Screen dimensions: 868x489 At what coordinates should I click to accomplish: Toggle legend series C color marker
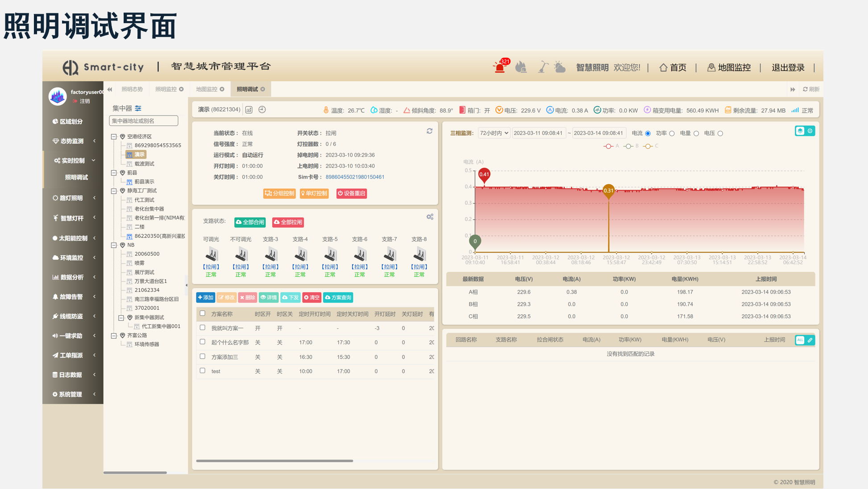pyautogui.click(x=648, y=146)
